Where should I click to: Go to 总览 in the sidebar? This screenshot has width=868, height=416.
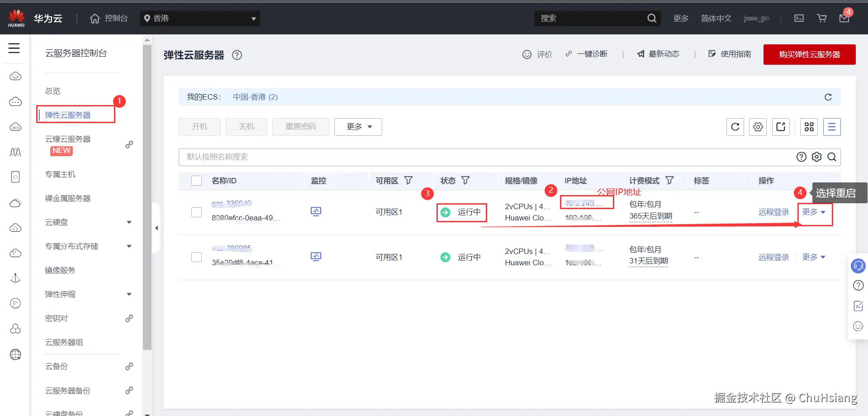52,91
